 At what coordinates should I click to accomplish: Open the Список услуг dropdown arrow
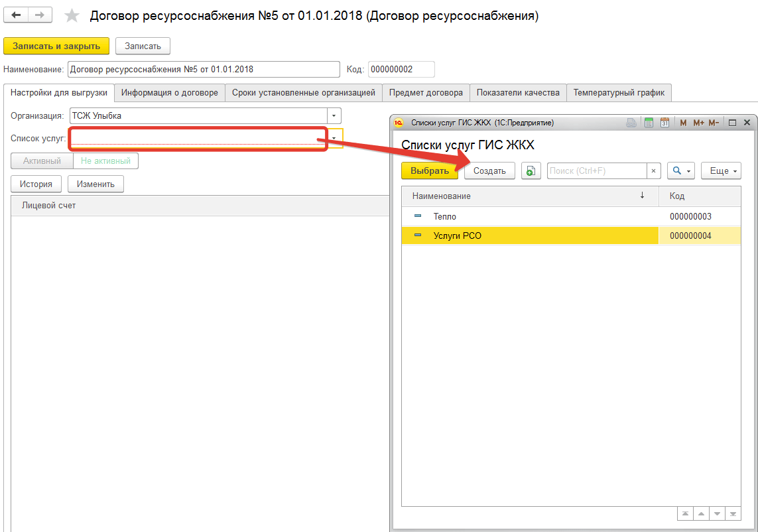click(334, 139)
